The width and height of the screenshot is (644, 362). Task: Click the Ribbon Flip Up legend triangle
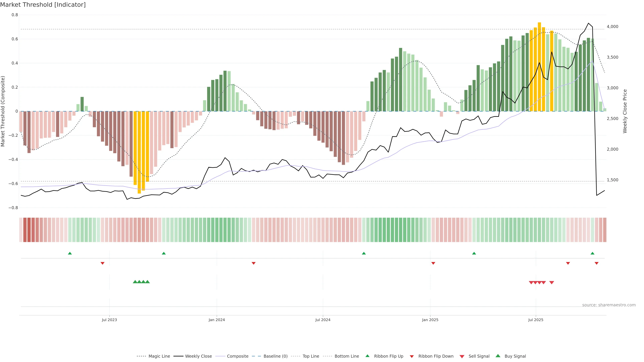(367, 356)
